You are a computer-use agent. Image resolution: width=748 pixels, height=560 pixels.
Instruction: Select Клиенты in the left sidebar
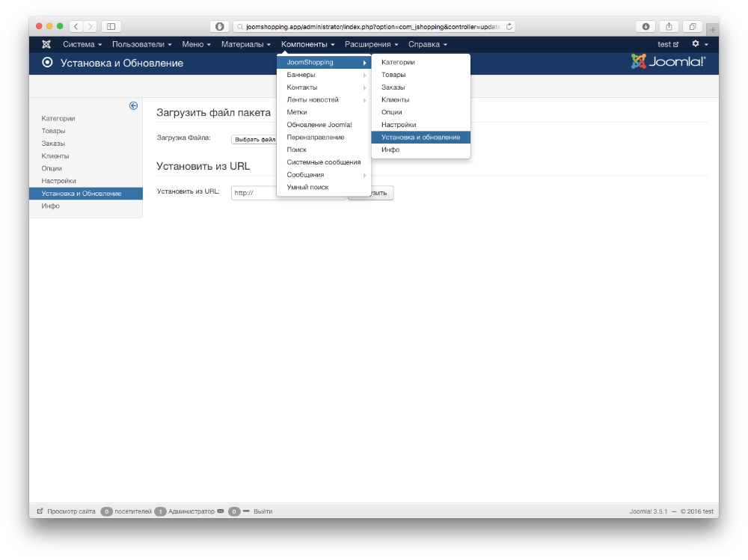pyautogui.click(x=55, y=156)
